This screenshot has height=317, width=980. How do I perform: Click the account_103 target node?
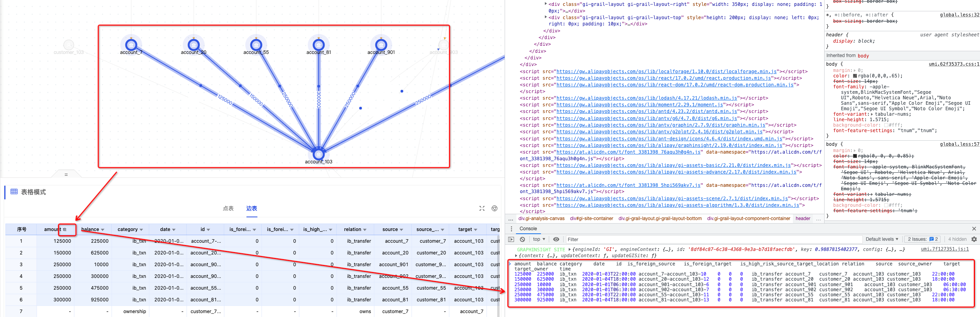pos(319,154)
